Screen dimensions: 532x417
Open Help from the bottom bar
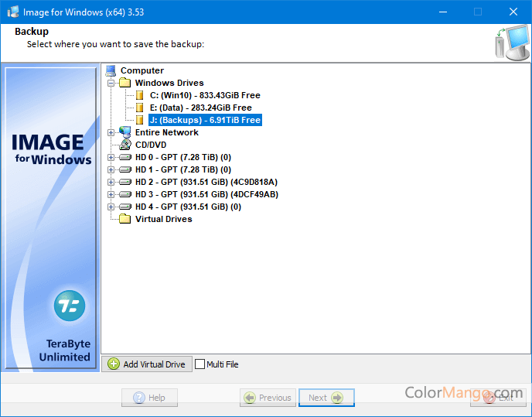pos(149,398)
